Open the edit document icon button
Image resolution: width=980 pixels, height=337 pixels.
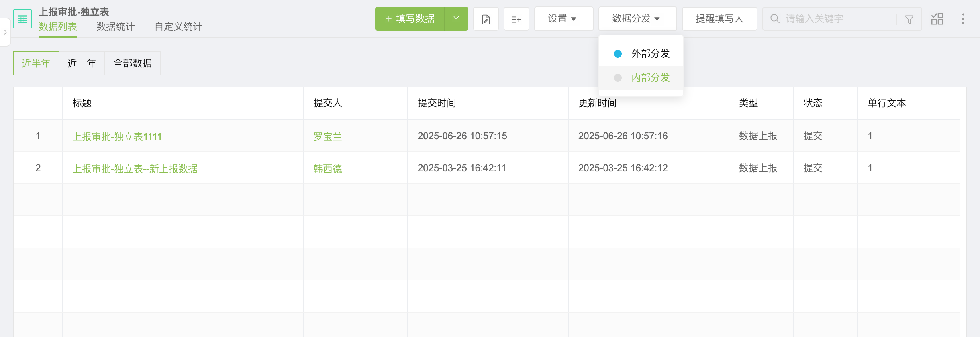(x=486, y=19)
